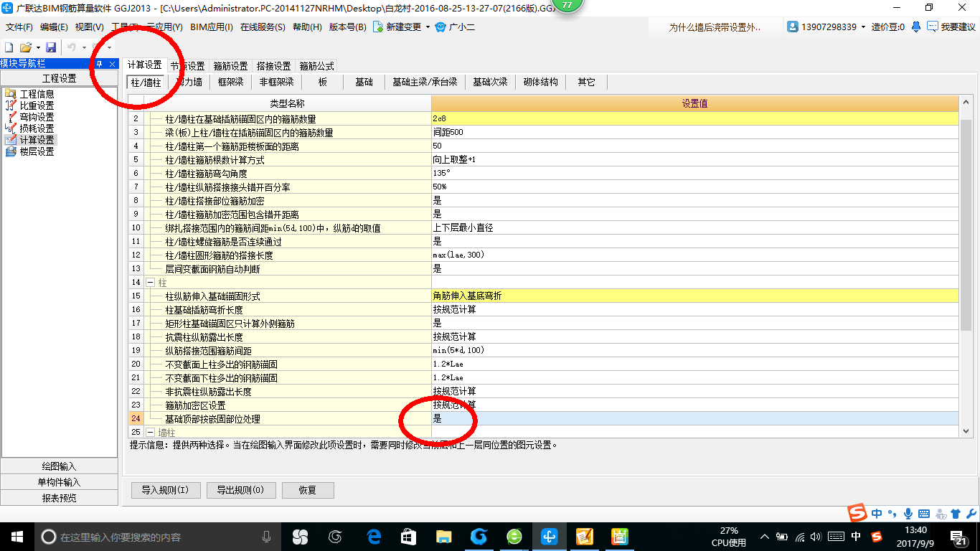Image resolution: width=980 pixels, height=551 pixels.
Task: Click the user account avatar icon
Action: click(793, 27)
